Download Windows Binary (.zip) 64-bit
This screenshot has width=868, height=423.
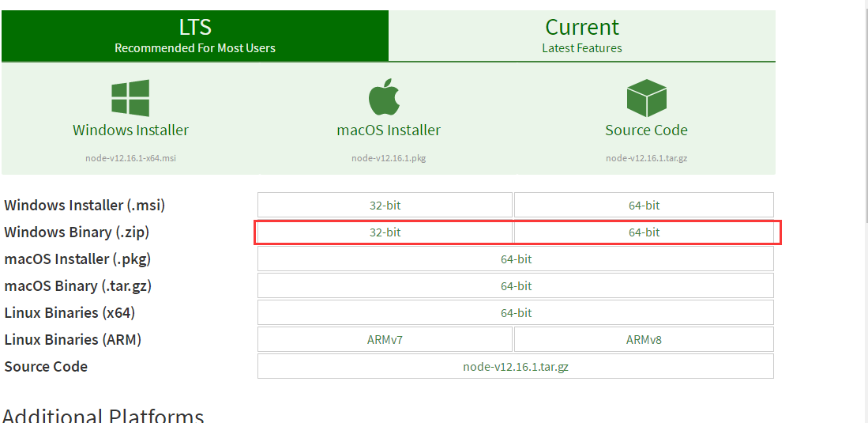pyautogui.click(x=644, y=232)
